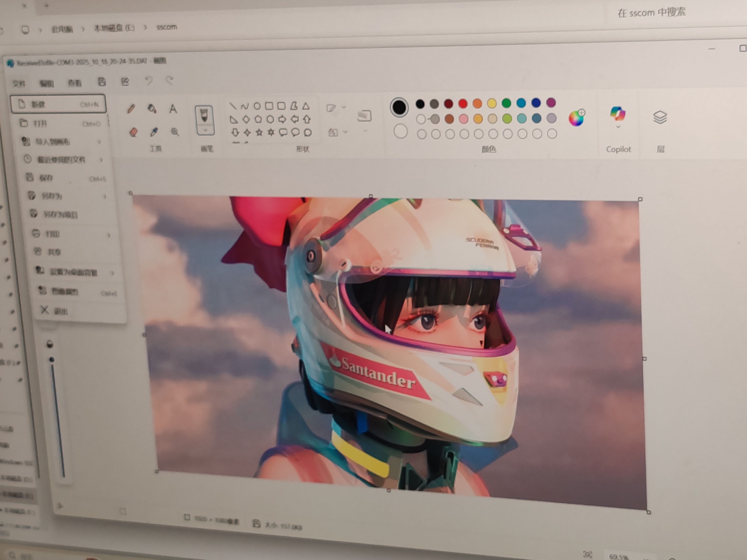This screenshot has width=747, height=560.
Task: Select the Eraser tool
Action: coord(133,132)
